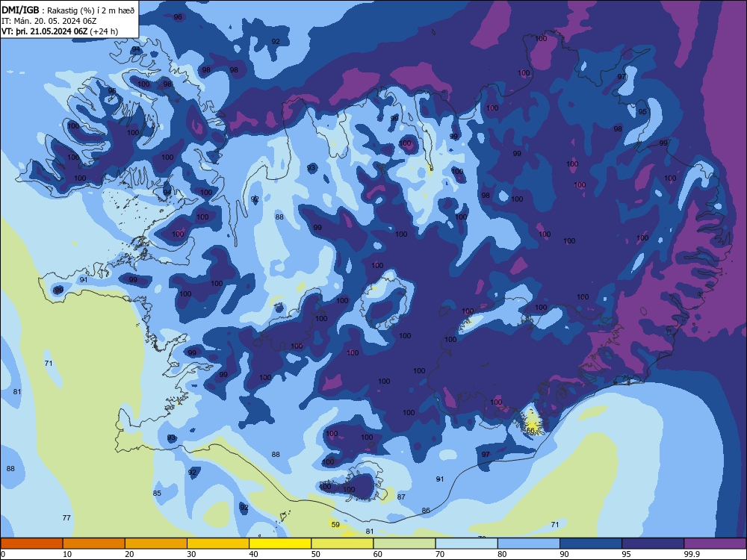
Task: Click the title 'DMI/IGB : Rakastig (%) í 2 m hæð'
Action: pos(68,10)
